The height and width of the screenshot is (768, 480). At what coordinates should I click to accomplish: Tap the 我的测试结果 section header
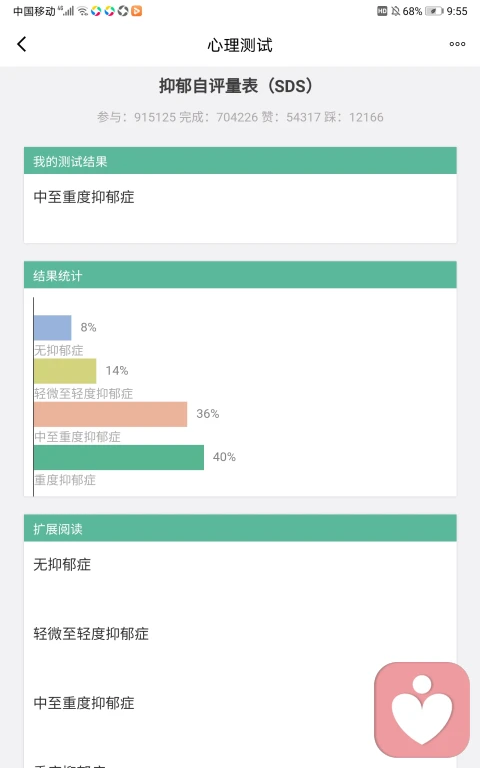click(x=240, y=161)
